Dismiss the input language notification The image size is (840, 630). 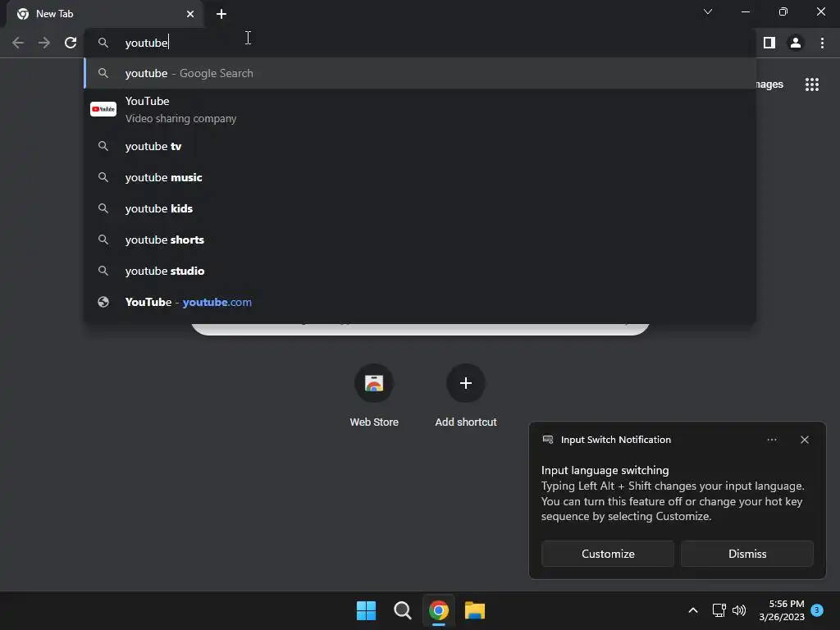click(x=746, y=554)
